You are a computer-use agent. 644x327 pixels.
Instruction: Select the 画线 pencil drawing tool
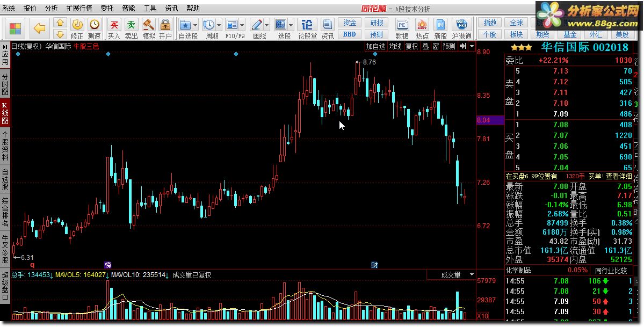(257, 25)
